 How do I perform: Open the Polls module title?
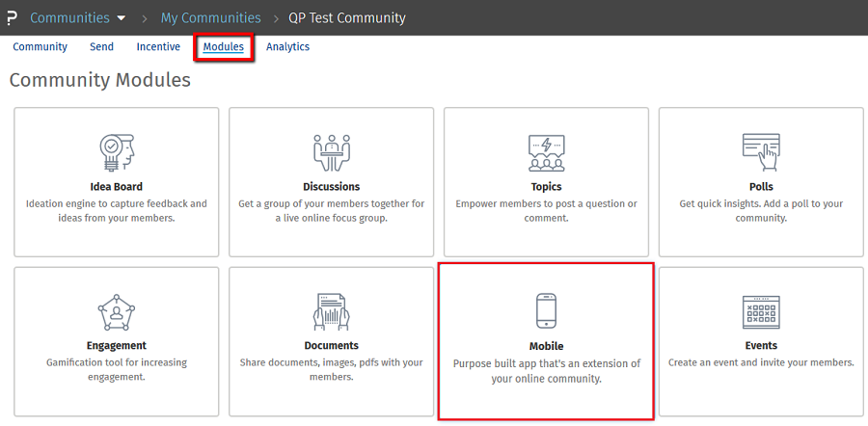(x=761, y=186)
